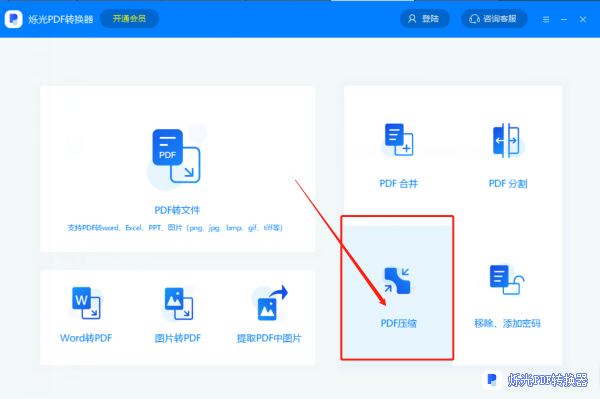This screenshot has height=399, width=600.
Task: Open the PDF转文件 conversion icon
Action: (x=176, y=156)
